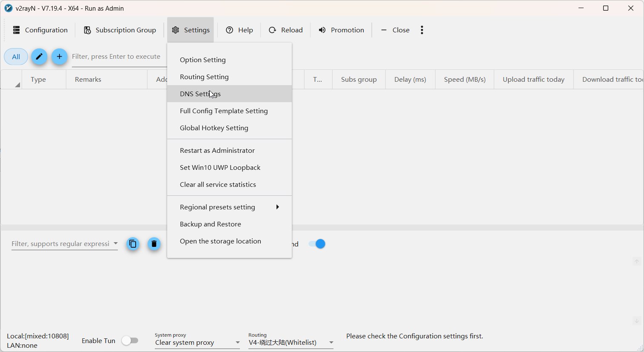Open the Configuration menu
This screenshot has width=644, height=352.
[x=40, y=30]
